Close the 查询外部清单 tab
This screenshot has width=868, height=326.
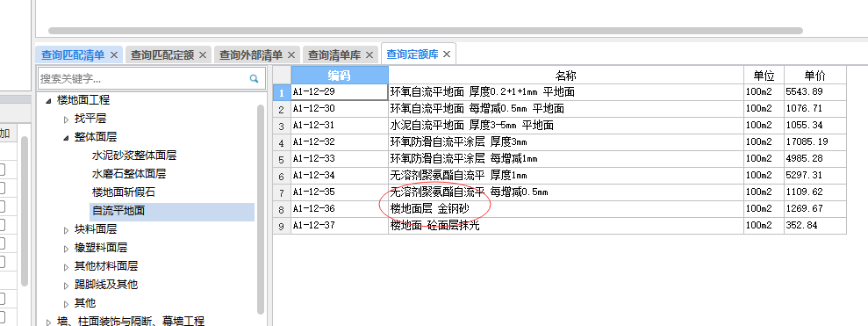[291, 54]
